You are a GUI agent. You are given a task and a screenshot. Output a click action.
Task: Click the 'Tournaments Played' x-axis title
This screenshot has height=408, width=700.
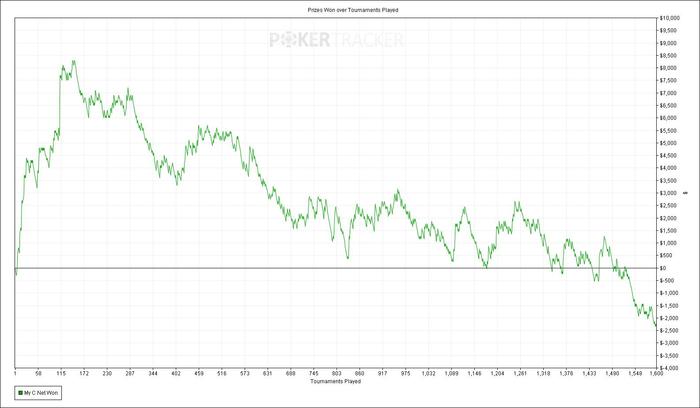pyautogui.click(x=335, y=381)
